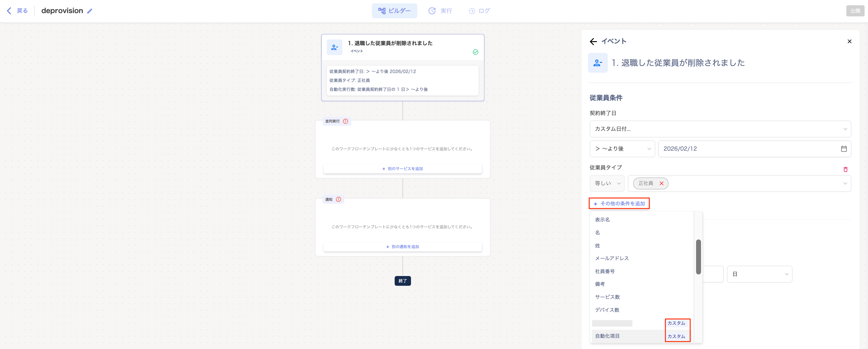Click 別のサービスを追加
The height and width of the screenshot is (349, 868).
403,169
